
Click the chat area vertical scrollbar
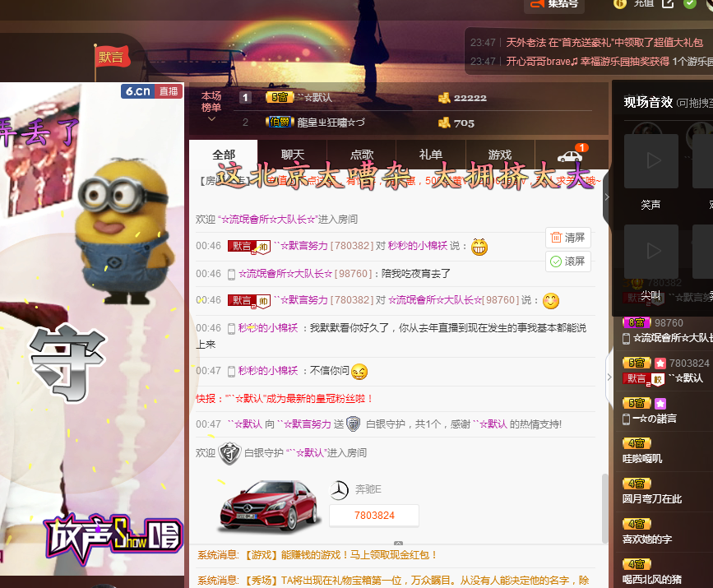(x=604, y=508)
